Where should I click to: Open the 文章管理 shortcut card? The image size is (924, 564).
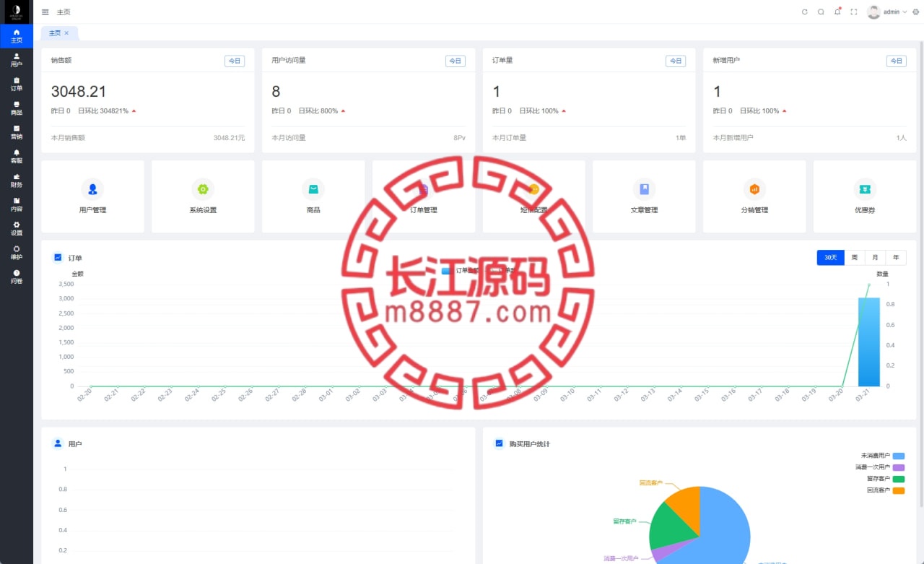tap(644, 196)
